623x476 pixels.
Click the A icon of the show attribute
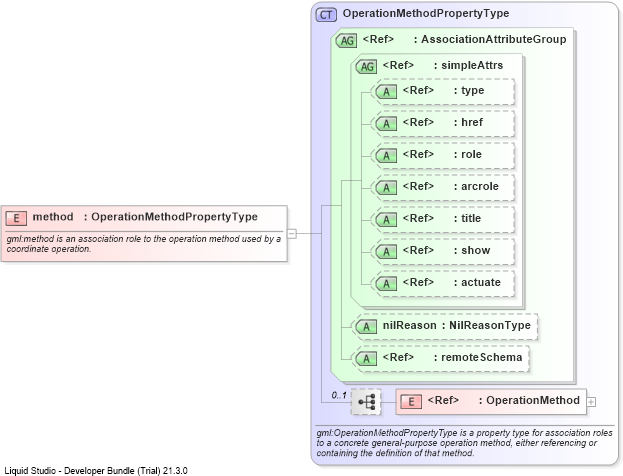click(386, 252)
